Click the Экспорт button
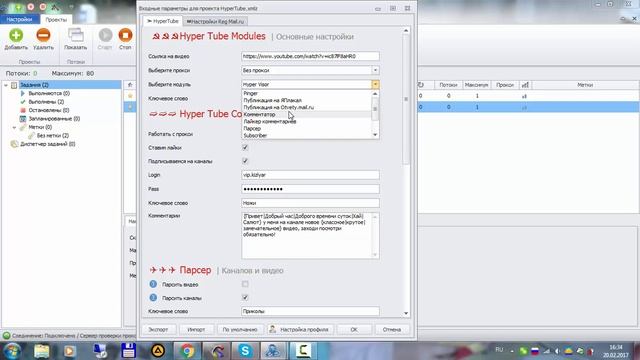This screenshot has height=360, width=640. (158, 329)
